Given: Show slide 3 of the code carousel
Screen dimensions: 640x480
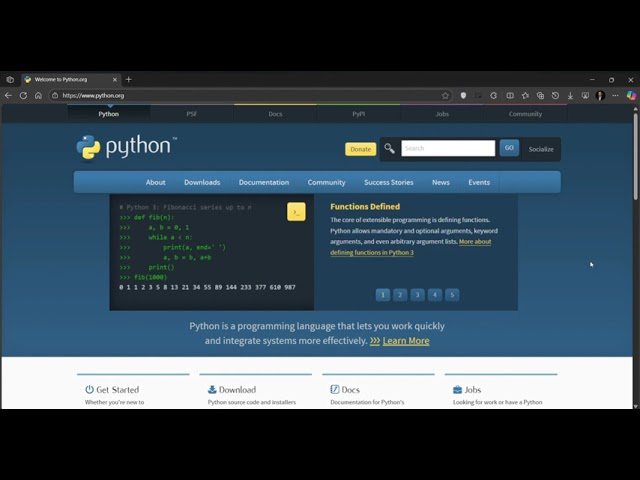Looking at the screenshot, I should [418, 295].
